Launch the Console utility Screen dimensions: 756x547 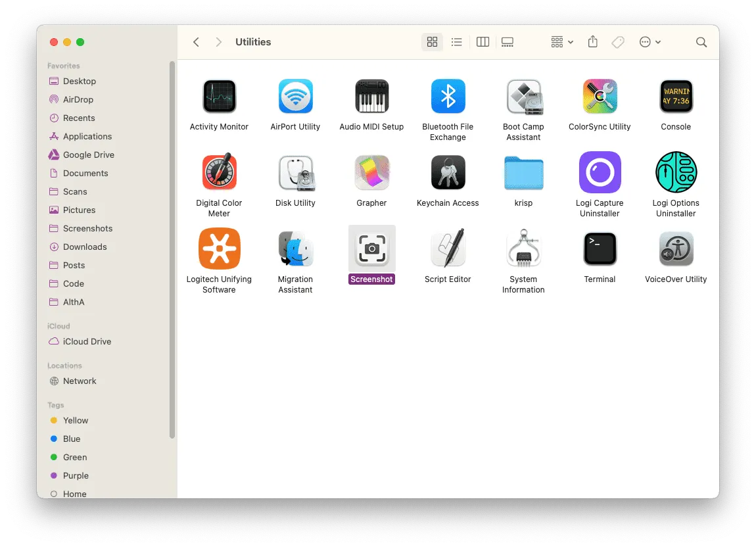[675, 96]
